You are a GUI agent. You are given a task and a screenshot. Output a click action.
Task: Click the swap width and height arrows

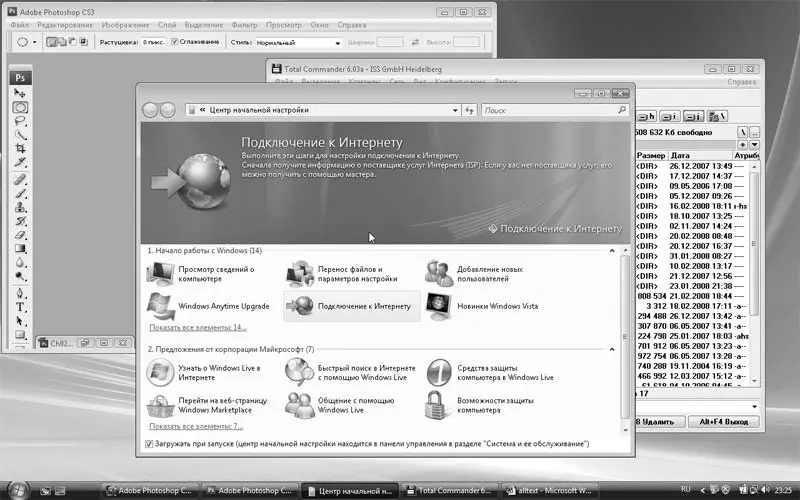coord(415,42)
